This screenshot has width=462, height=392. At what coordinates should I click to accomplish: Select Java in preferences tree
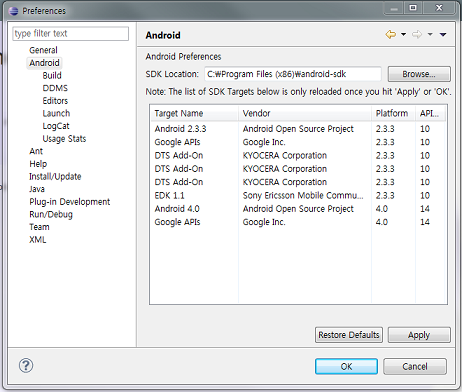(x=37, y=189)
